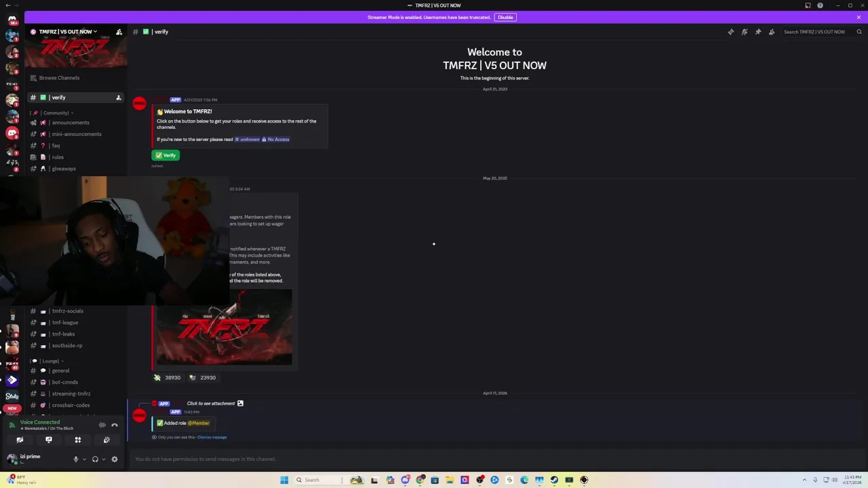This screenshot has height=488, width=868.
Task: Open Notification Settings bell icon
Action: [745, 32]
